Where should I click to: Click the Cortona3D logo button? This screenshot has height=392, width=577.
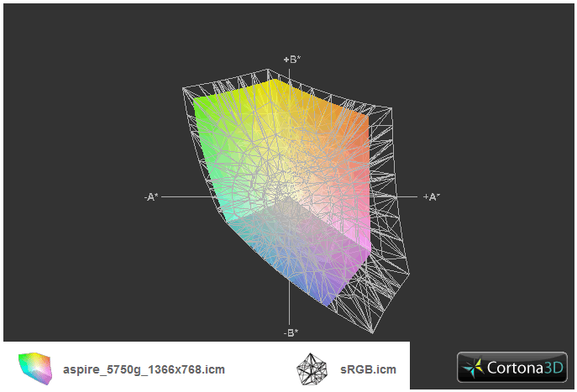(x=511, y=367)
